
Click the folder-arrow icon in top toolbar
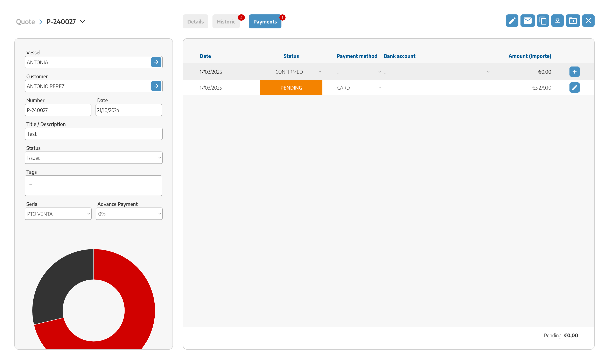click(x=573, y=21)
